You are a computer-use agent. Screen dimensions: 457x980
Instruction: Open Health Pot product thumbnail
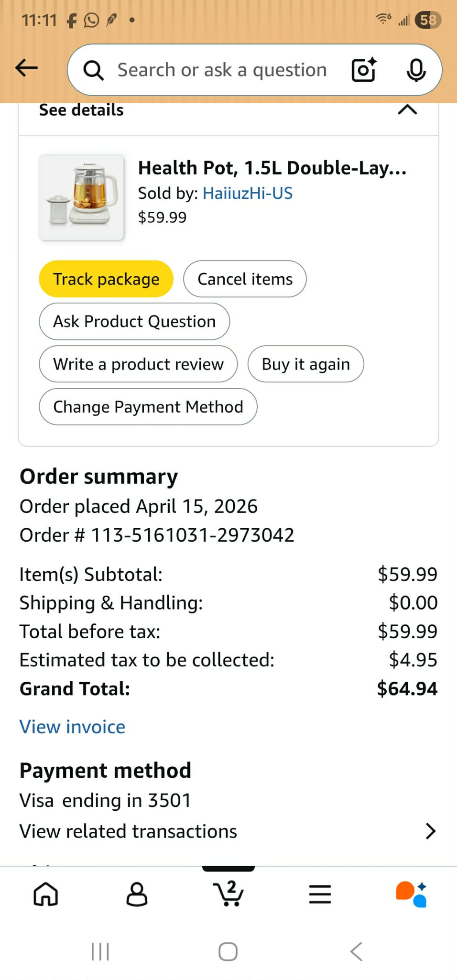click(81, 197)
